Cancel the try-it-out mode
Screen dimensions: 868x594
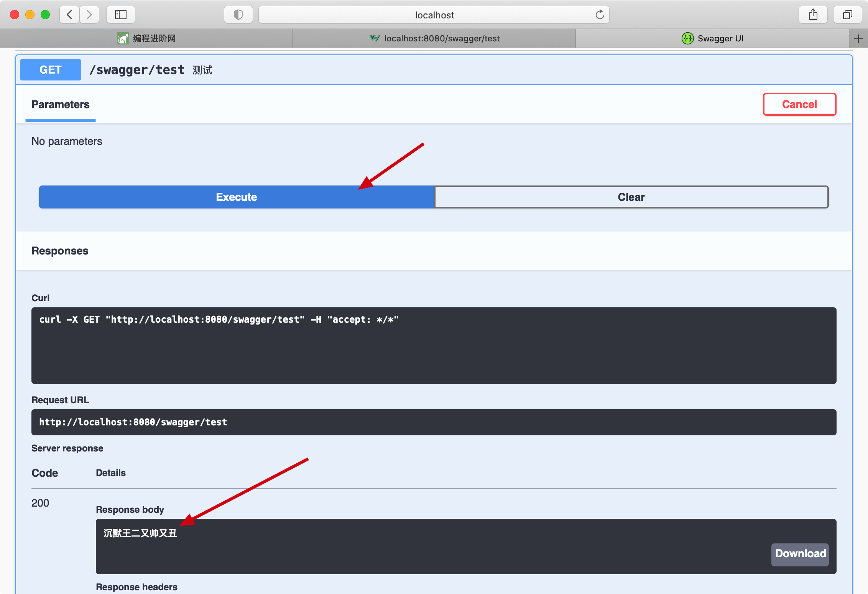click(799, 104)
